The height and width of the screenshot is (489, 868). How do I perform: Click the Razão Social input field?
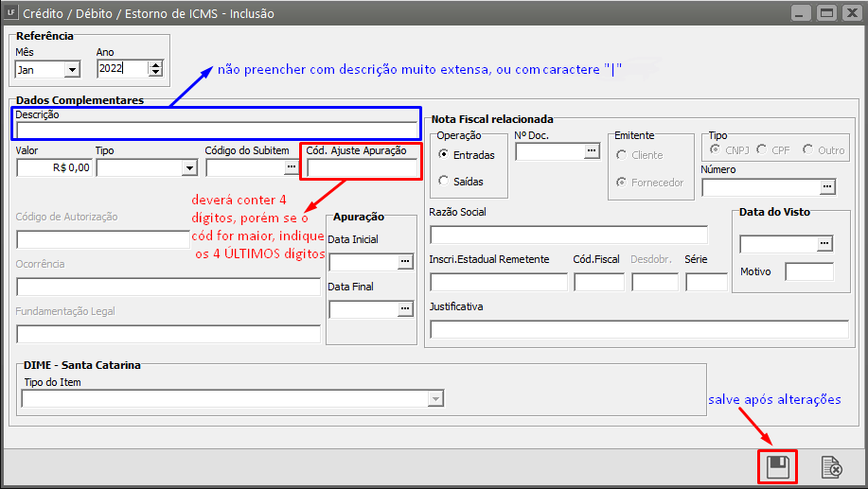(568, 235)
